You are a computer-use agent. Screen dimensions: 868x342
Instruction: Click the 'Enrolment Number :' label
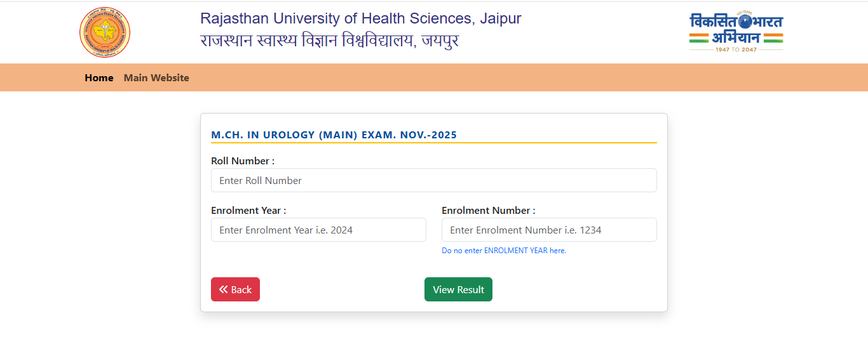pos(489,211)
